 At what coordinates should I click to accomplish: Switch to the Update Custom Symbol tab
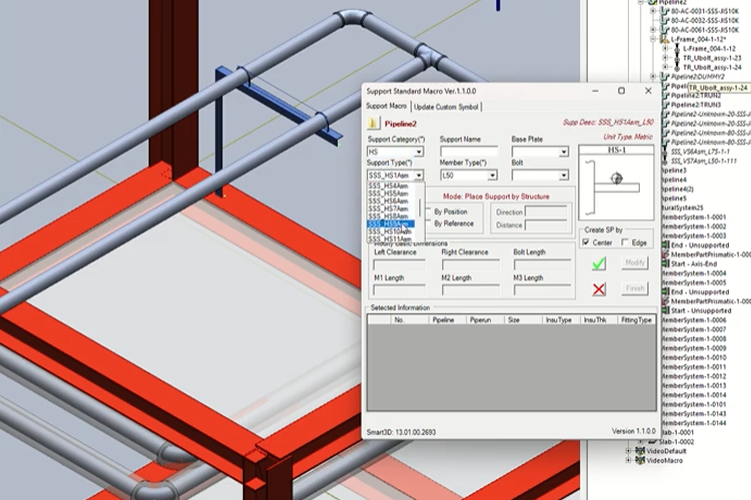click(446, 106)
